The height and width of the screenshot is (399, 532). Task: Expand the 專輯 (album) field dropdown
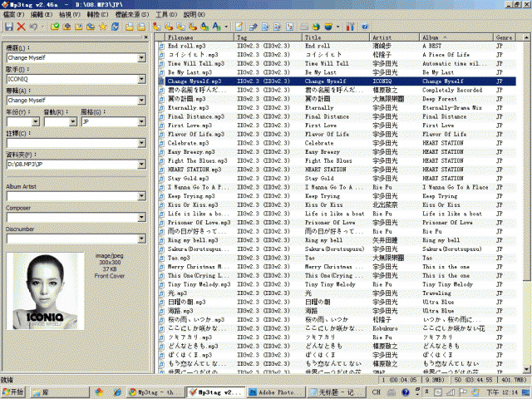point(141,101)
